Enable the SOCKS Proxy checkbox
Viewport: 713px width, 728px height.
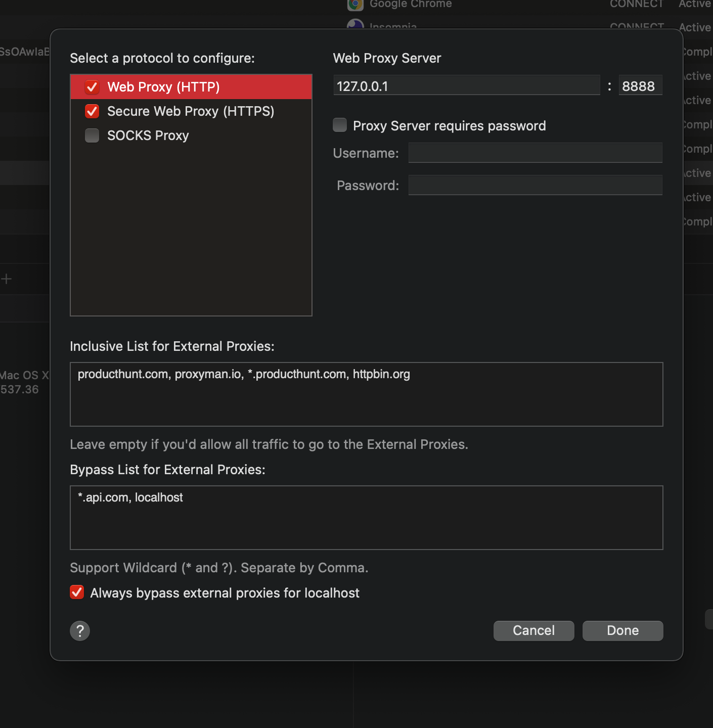(92, 135)
